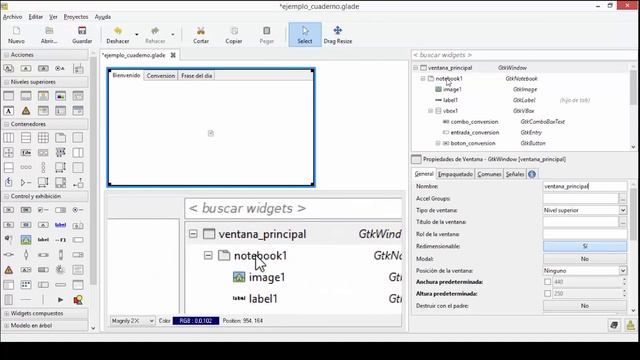Collapse the ventana_principal tree node
This screenshot has width=640, height=360.
point(416,68)
